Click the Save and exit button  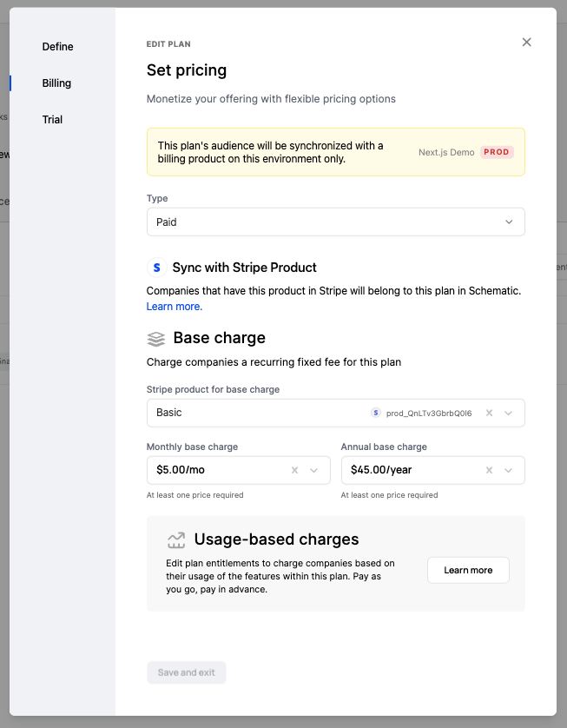pos(187,672)
